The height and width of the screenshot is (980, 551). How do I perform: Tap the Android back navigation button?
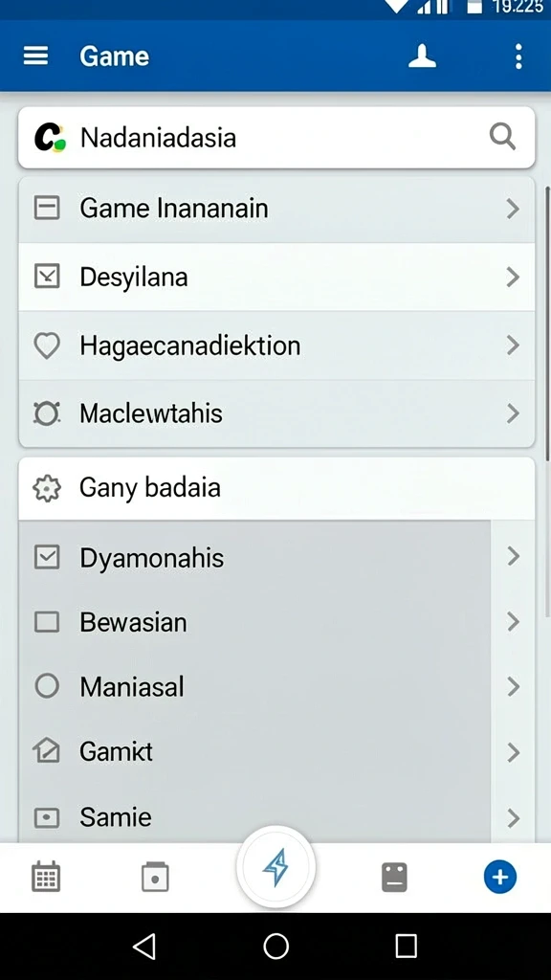[x=145, y=947]
